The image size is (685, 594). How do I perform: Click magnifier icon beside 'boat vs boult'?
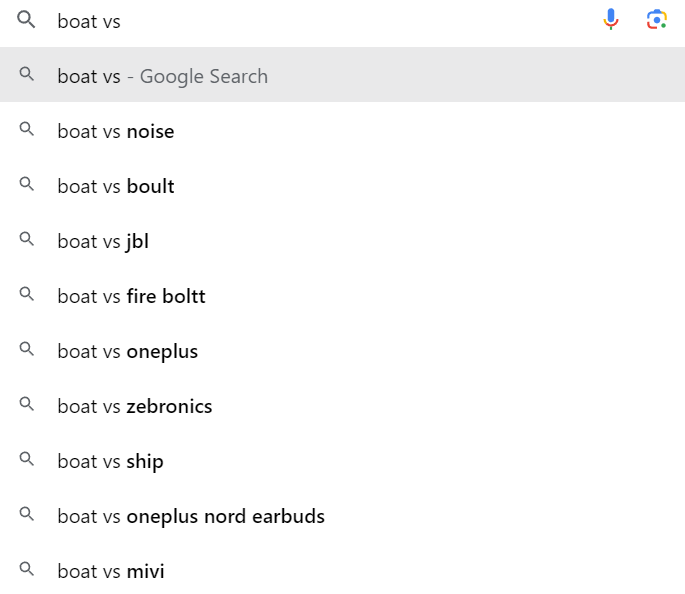coord(27,184)
